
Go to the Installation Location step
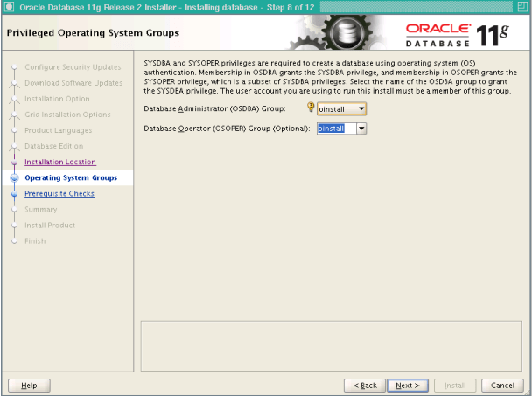click(x=60, y=162)
